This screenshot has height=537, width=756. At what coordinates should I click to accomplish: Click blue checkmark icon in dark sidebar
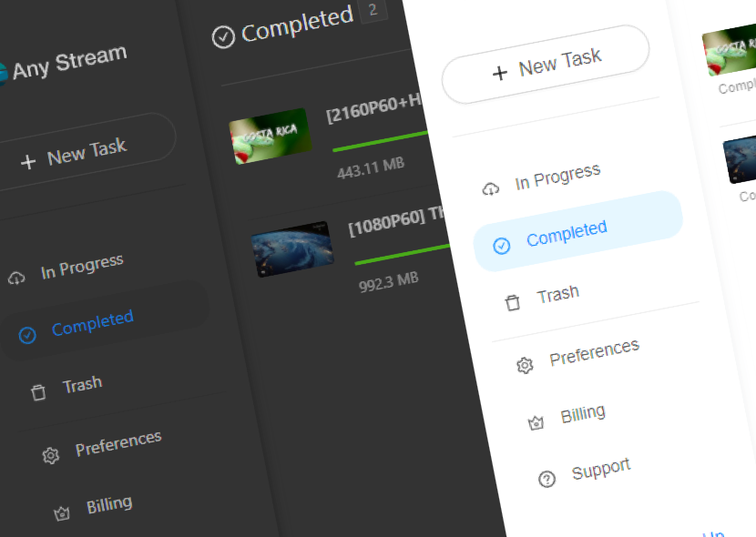click(27, 335)
